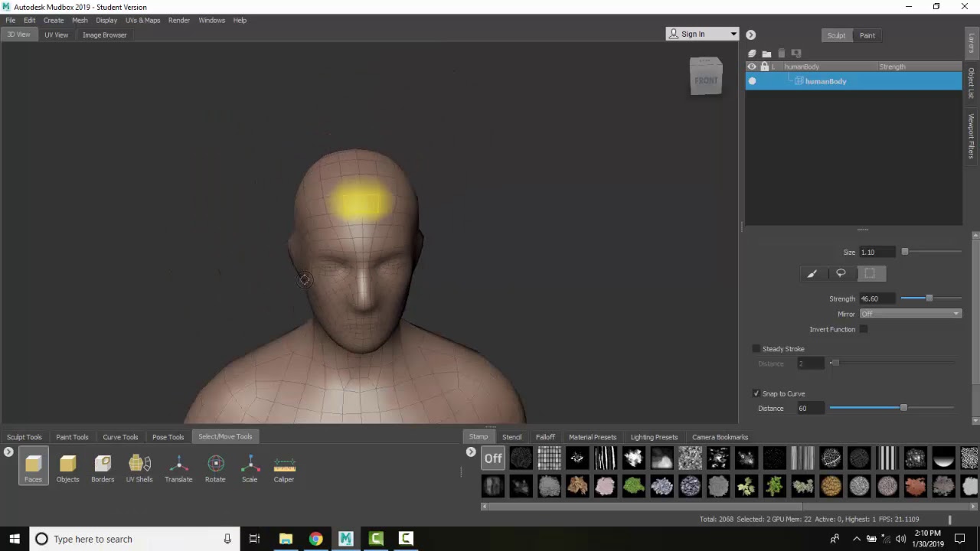Activate the UV Shells tool
Viewport: 980px width, 551px height.
pos(139,467)
